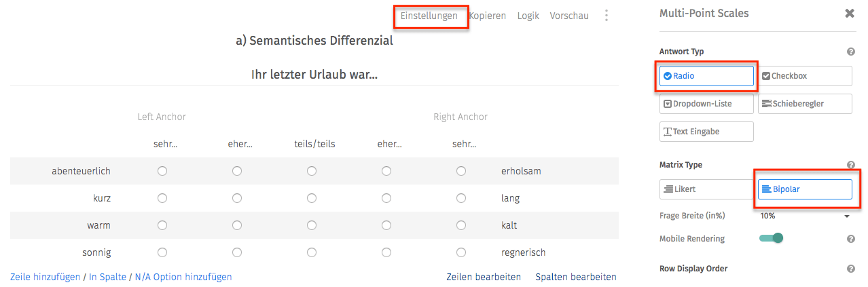Select Dropdown-Liste answer type

coord(706,104)
